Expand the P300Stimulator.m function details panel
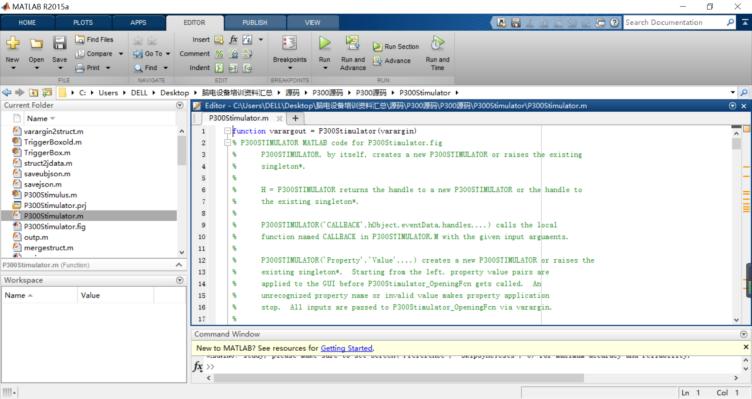This screenshot has height=399, width=752. point(179,265)
